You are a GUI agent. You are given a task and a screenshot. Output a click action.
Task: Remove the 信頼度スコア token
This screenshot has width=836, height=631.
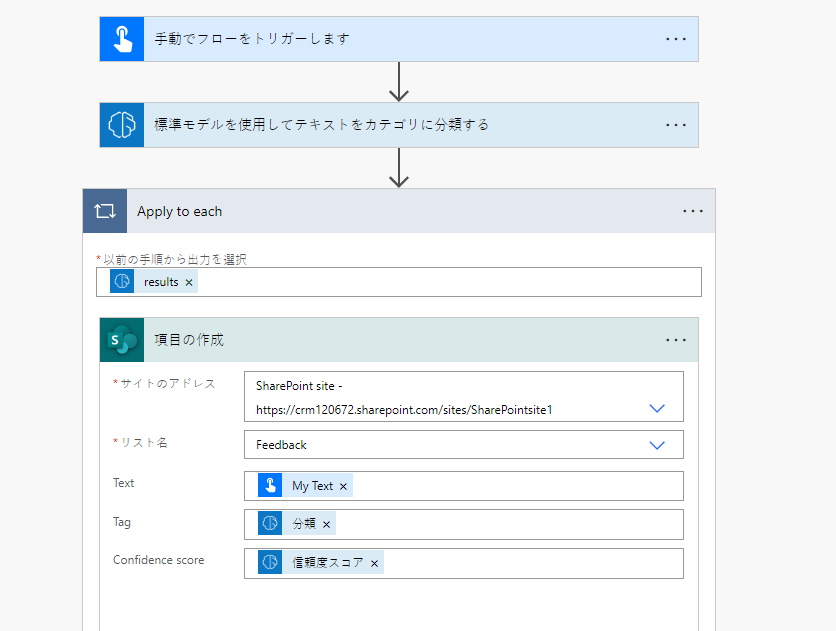[x=375, y=564]
